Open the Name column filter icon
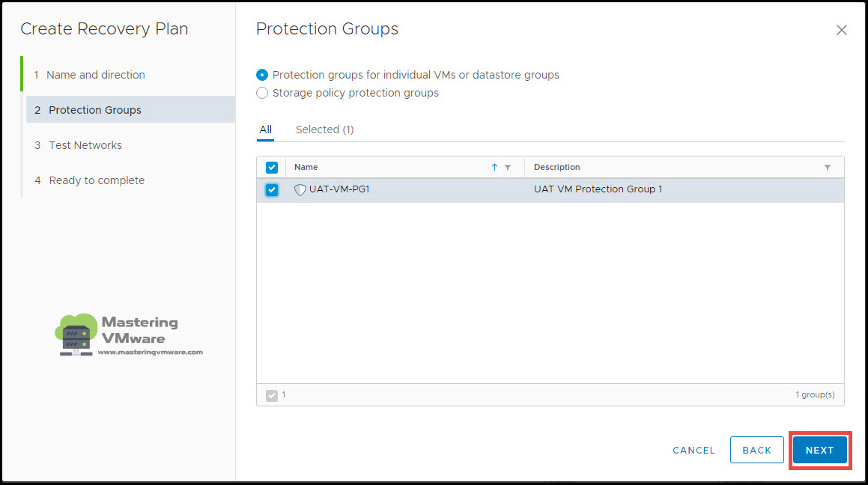 pyautogui.click(x=508, y=167)
